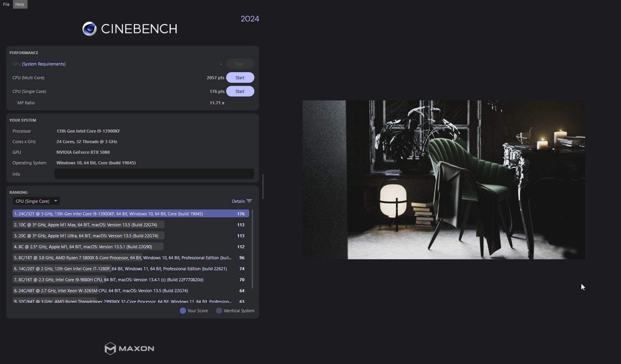
Task: Click the System Requirements link
Action: pos(44,64)
